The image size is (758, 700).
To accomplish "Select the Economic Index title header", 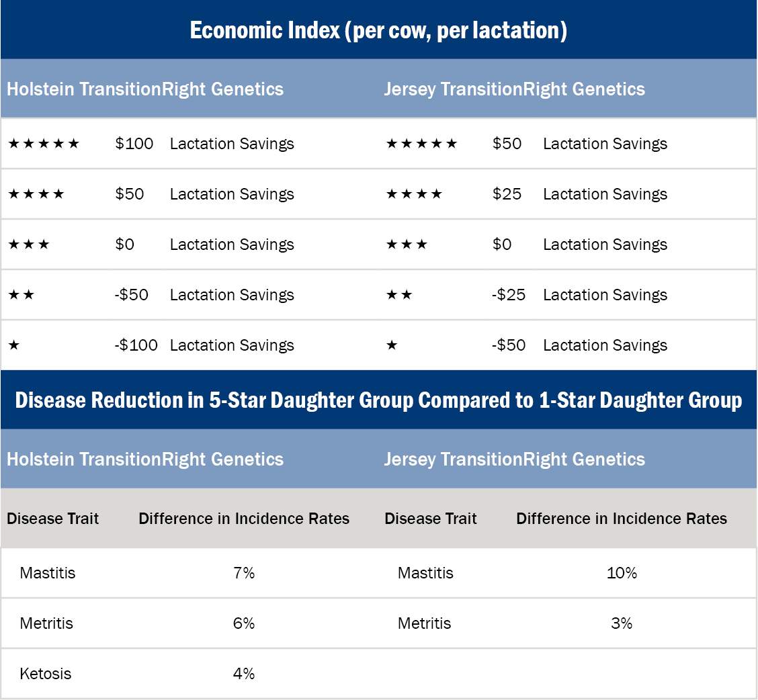I will tap(378, 30).
